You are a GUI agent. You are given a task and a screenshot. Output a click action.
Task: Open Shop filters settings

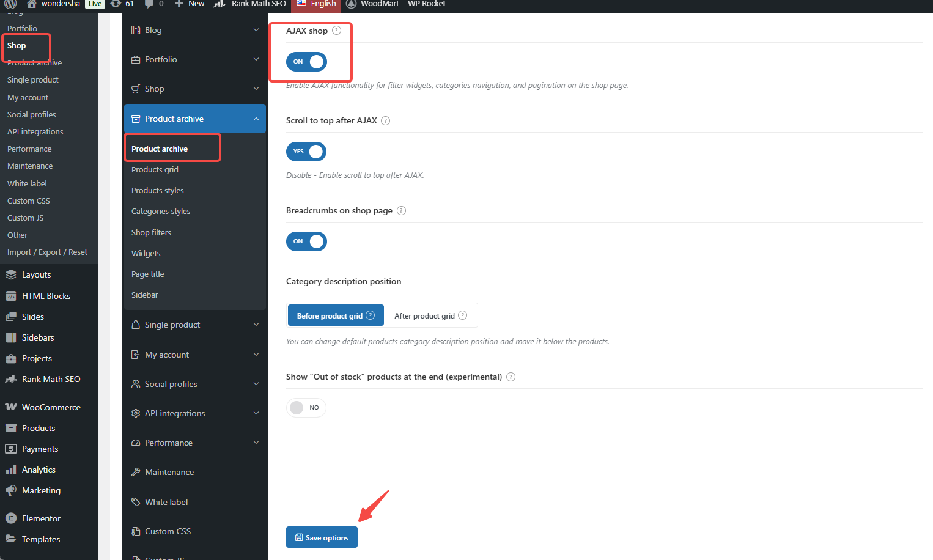point(151,233)
